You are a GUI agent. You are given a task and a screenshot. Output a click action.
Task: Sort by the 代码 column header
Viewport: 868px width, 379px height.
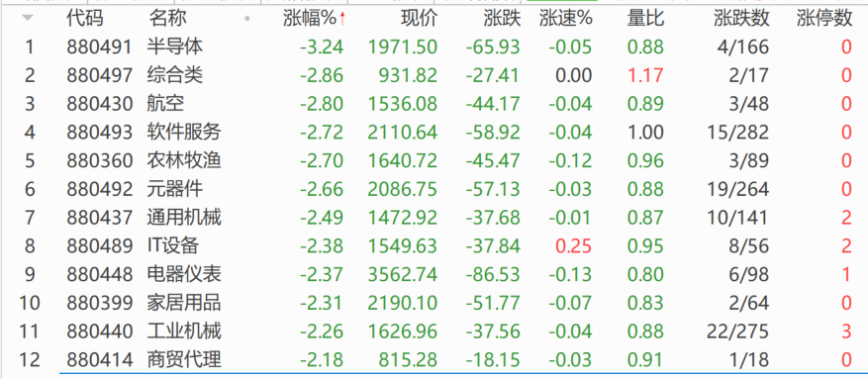click(85, 19)
